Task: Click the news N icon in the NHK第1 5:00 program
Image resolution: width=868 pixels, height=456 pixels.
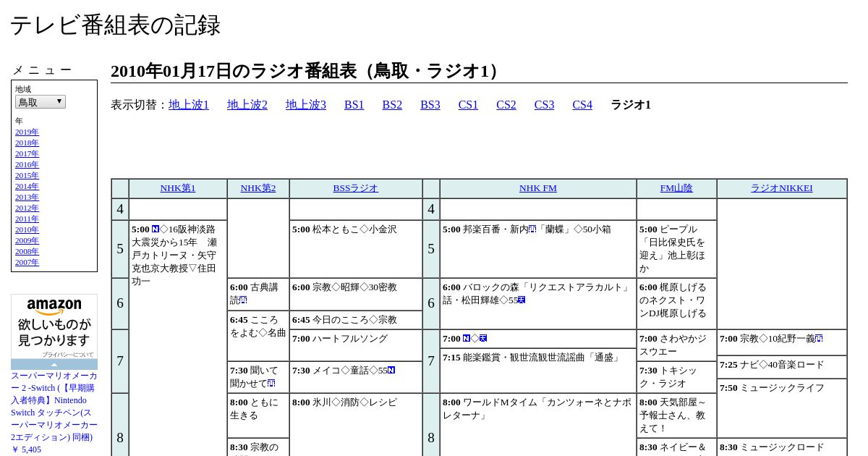Action: [x=156, y=229]
